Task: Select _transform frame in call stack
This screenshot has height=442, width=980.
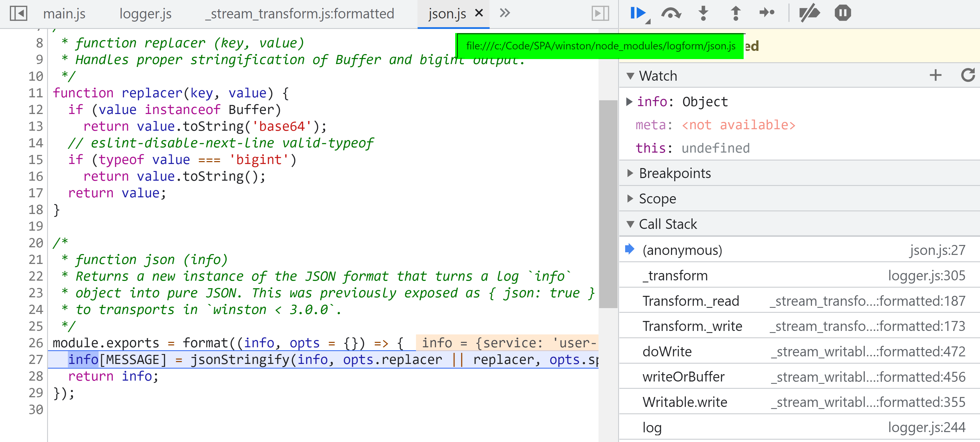Action: click(x=675, y=276)
